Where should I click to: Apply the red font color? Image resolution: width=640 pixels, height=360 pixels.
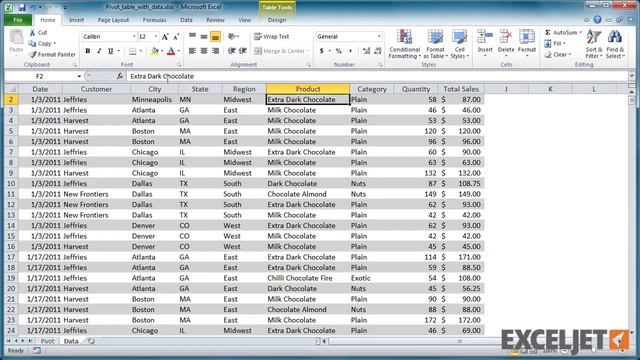tap(171, 51)
